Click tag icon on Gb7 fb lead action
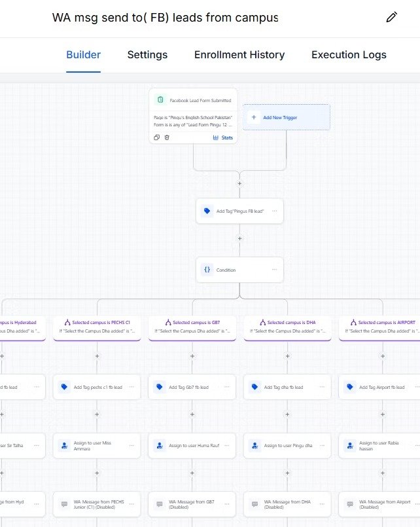 [x=160, y=387]
